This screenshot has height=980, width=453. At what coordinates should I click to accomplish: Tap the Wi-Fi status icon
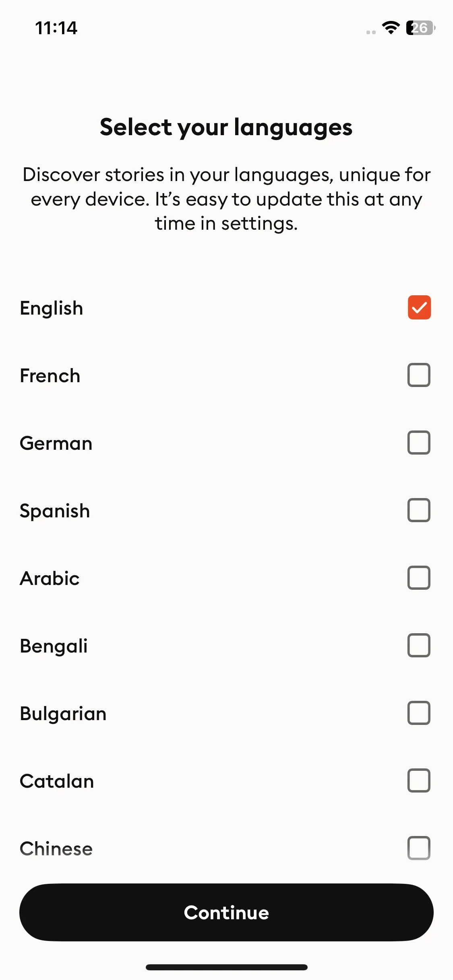[x=391, y=28]
